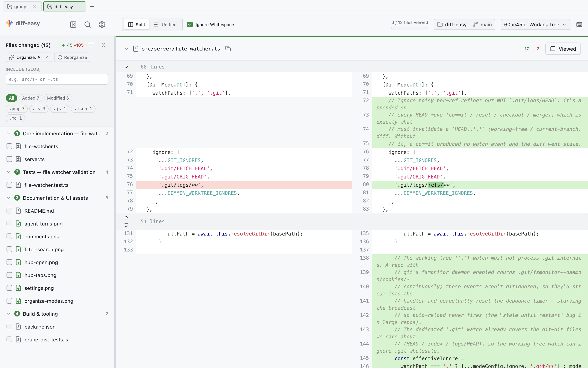This screenshot has width=588, height=368.
Task: Expand downward in the 51 lines gap
Action: point(126,225)
